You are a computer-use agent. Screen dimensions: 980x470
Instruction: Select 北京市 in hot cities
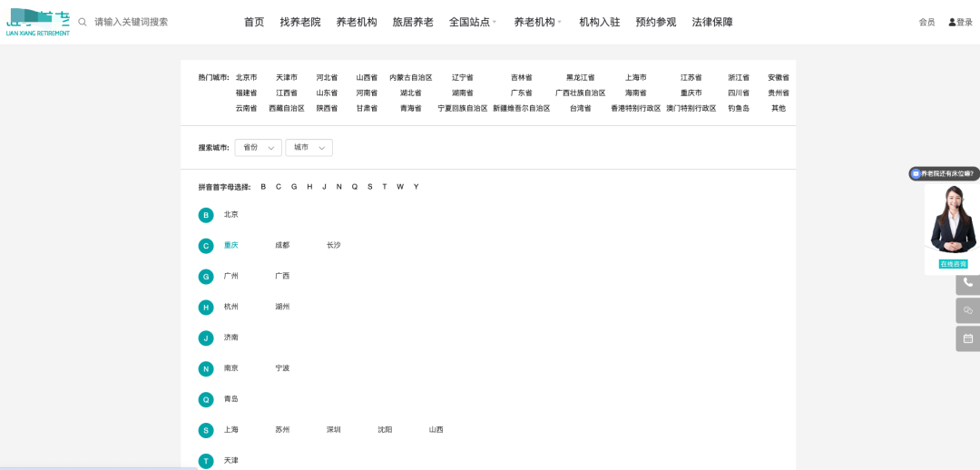[246, 77]
